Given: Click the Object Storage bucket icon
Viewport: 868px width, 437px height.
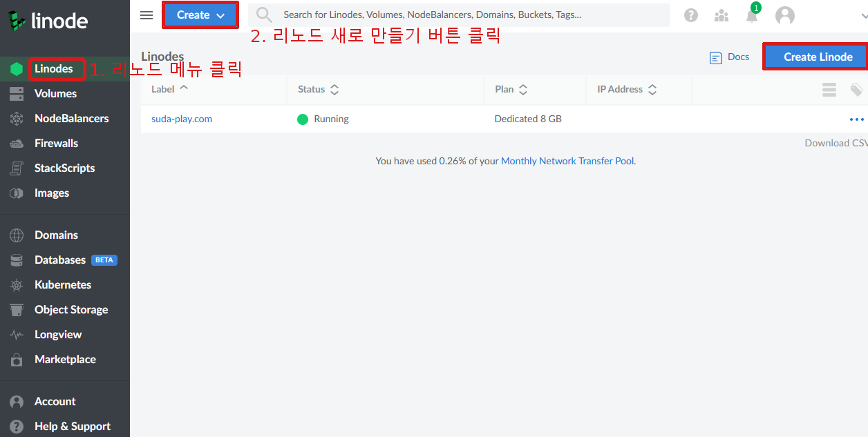Looking at the screenshot, I should coord(17,310).
